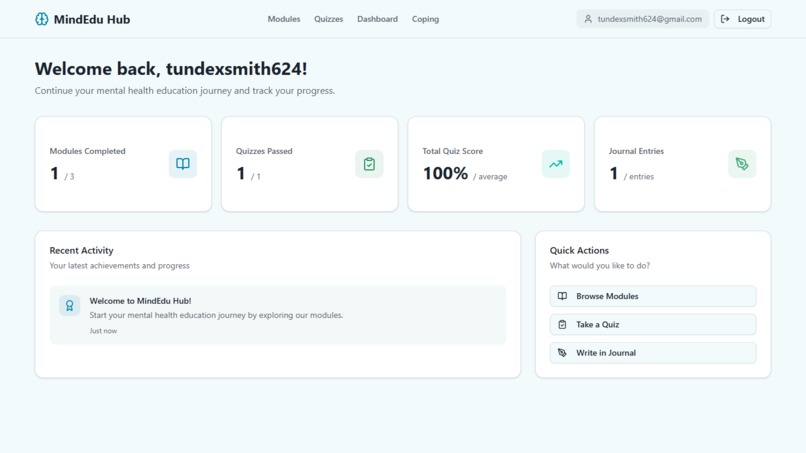Click the '/ entries' text
Screen dimensions: 806x453
tap(639, 176)
